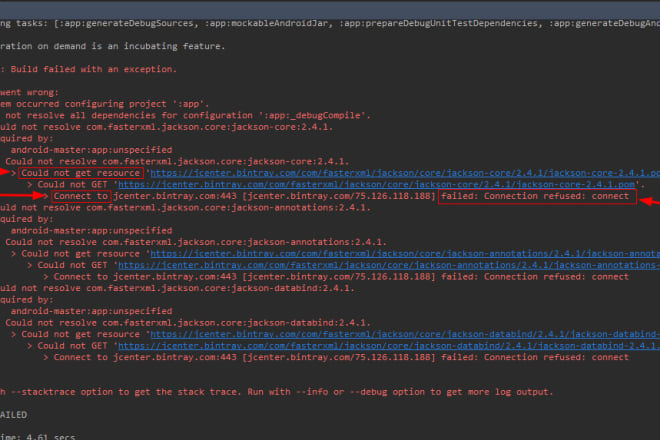Image resolution: width=660 pixels, height=440 pixels.
Task: Click the 'Could not resolve ... jackson-databind:2.4.1.' indented line
Action: tap(188, 323)
